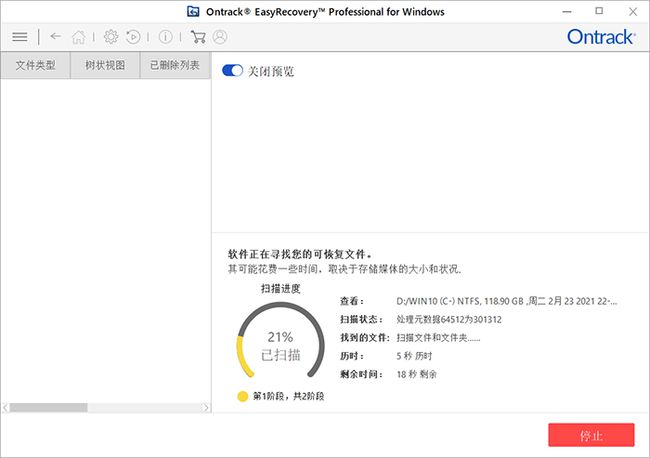Click the text 扫描文件和文件夹
This screenshot has height=458, width=650.
click(x=438, y=338)
